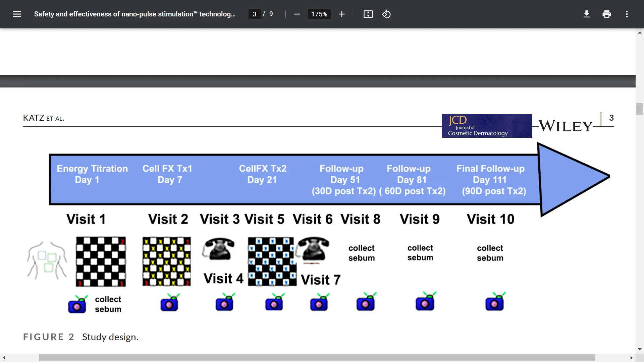Click the Follow-up Day 81 label
This screenshot has width=644, height=362.
(412, 180)
